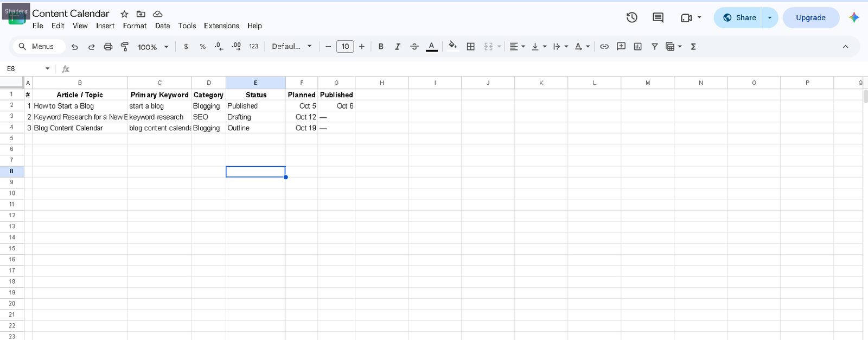
Task: Collapse the toolbar with chevron
Action: coord(845,47)
